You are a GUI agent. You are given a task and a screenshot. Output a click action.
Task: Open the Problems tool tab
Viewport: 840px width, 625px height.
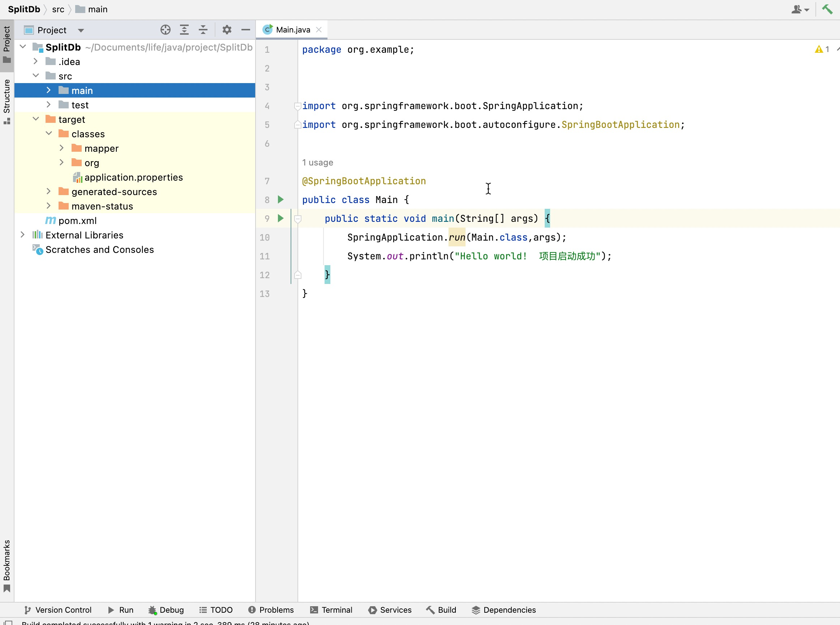[x=271, y=610]
